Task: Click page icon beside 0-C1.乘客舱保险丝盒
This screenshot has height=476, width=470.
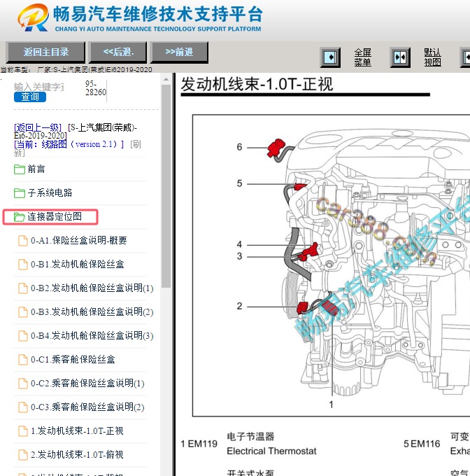Action: (23, 360)
